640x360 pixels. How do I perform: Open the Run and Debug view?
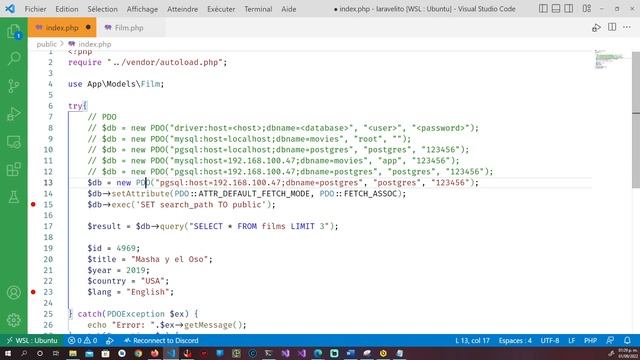pos(14,114)
